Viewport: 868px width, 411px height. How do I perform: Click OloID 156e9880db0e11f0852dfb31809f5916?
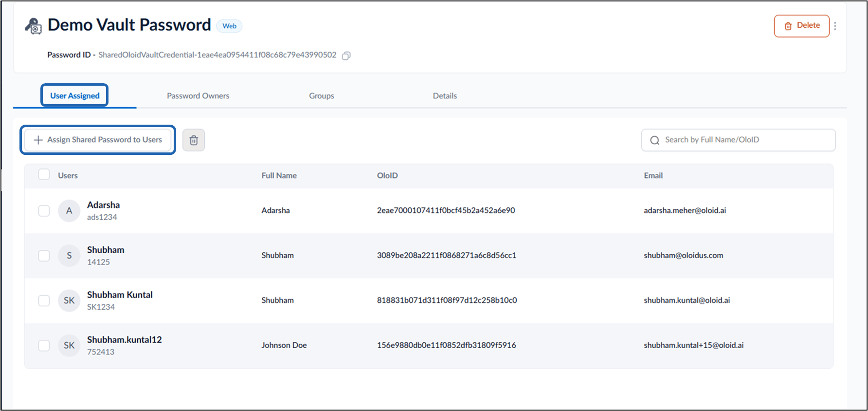tap(446, 345)
